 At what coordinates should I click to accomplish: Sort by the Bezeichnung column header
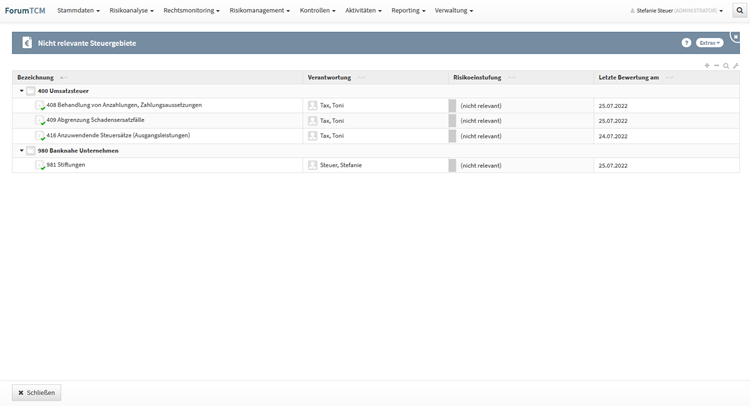tap(36, 77)
